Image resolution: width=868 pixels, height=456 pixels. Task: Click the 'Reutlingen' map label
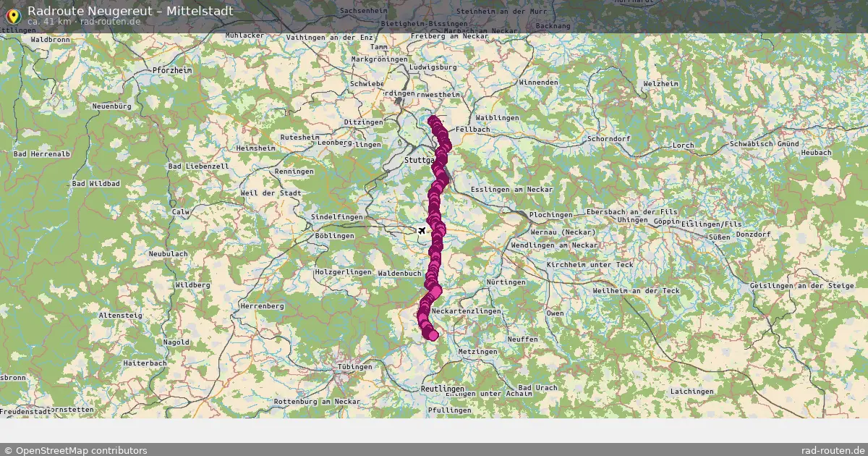pyautogui.click(x=443, y=389)
